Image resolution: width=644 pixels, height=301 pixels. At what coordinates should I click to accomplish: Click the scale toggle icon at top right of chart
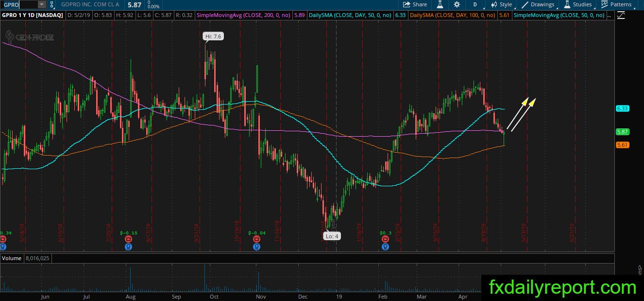click(x=621, y=16)
